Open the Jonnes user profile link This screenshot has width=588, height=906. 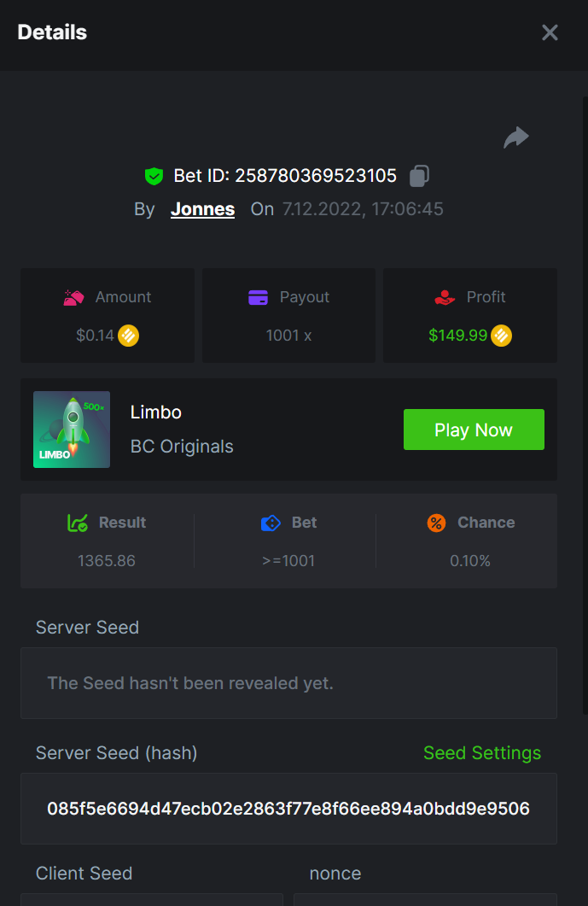click(202, 209)
